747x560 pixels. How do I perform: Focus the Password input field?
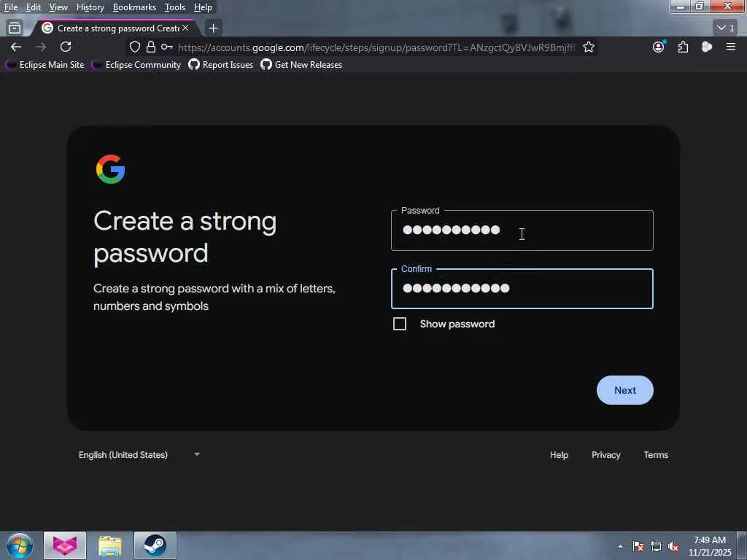(x=522, y=230)
